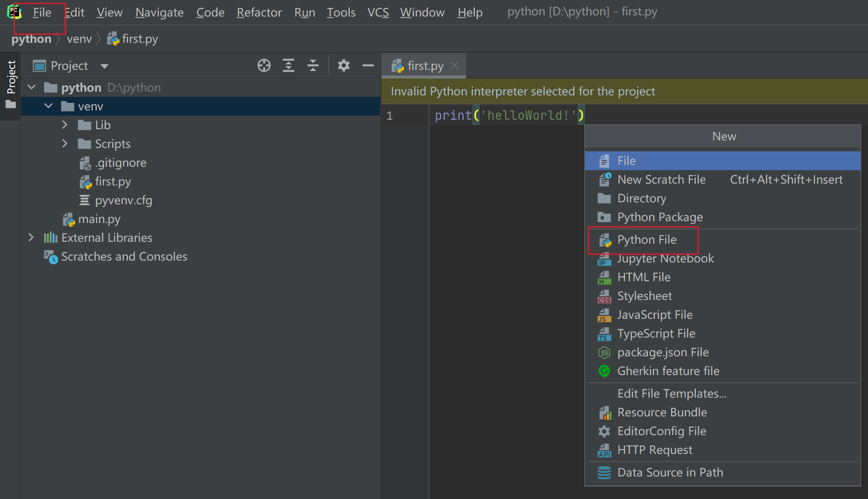Screen dimensions: 868x499
Task: Expand External Libraries chevron
Action: pyautogui.click(x=31, y=237)
